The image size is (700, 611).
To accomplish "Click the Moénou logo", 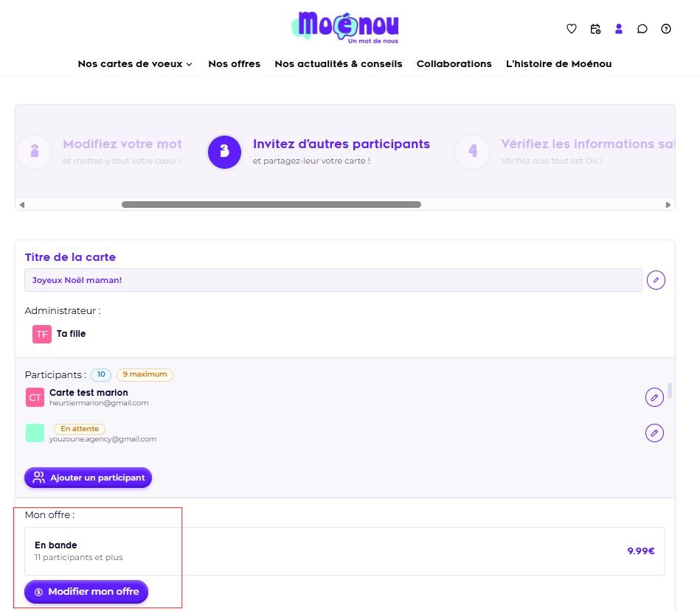I will coord(345,27).
